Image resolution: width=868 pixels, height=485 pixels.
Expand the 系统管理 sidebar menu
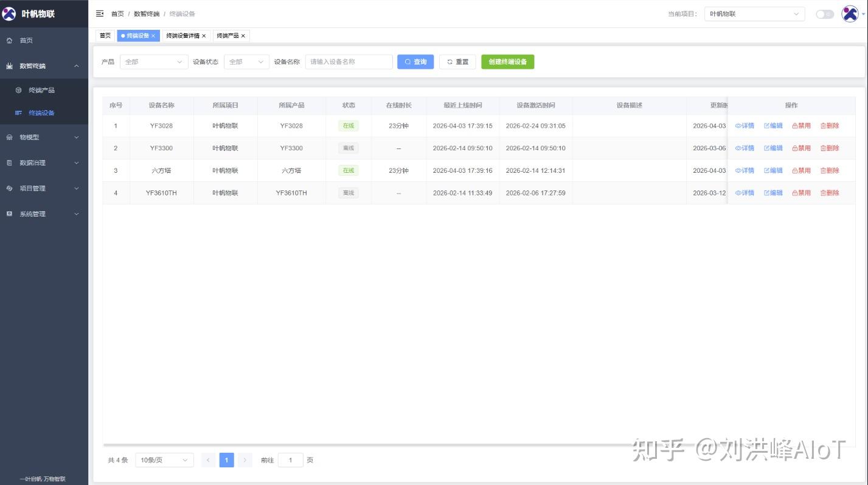pos(44,214)
